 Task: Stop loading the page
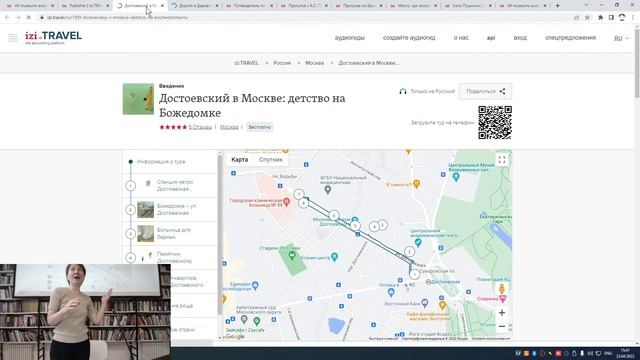29,18
